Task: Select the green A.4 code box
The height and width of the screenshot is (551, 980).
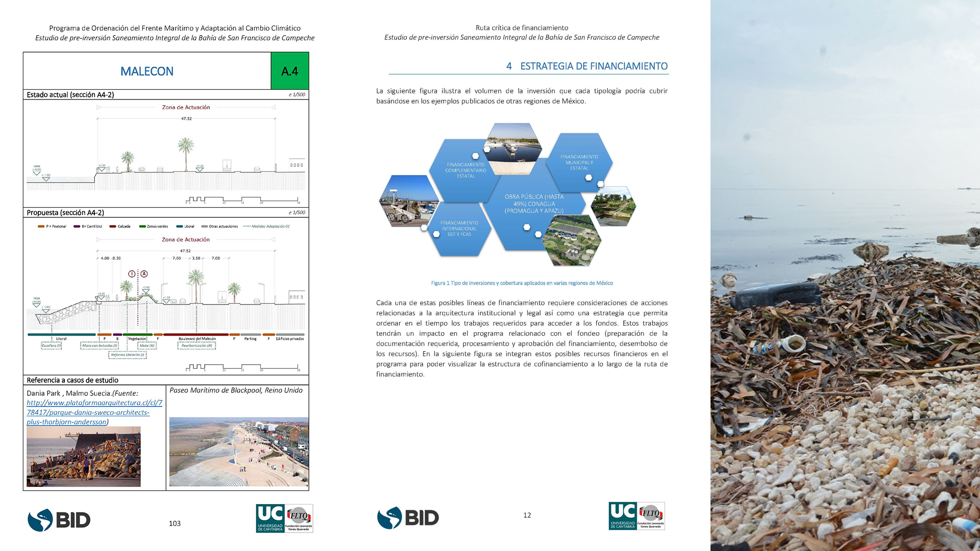Action: click(289, 71)
